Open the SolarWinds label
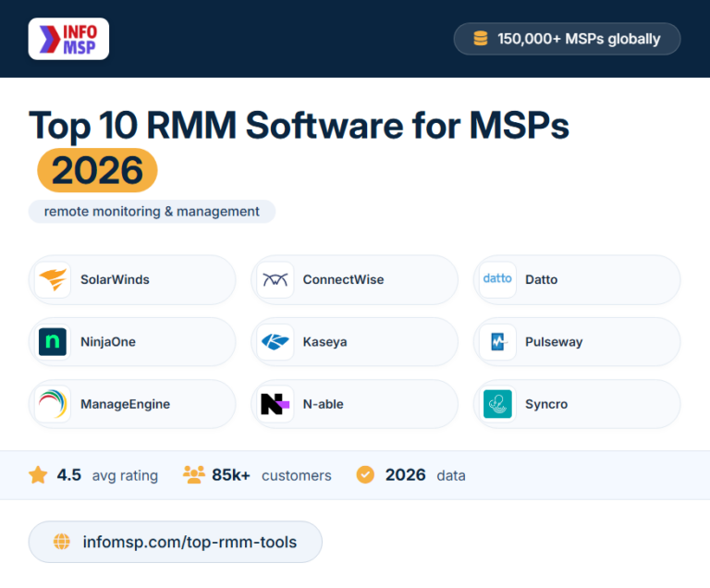 (x=115, y=279)
